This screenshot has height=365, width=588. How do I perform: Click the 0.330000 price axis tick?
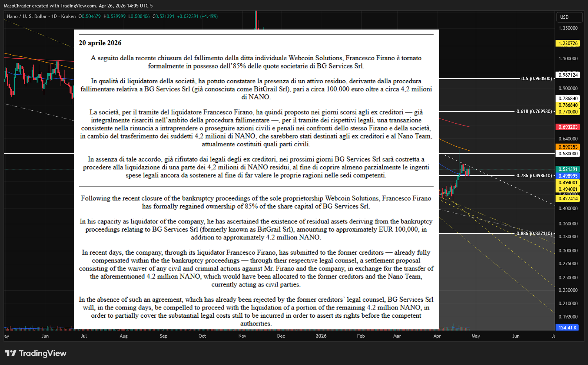568,237
